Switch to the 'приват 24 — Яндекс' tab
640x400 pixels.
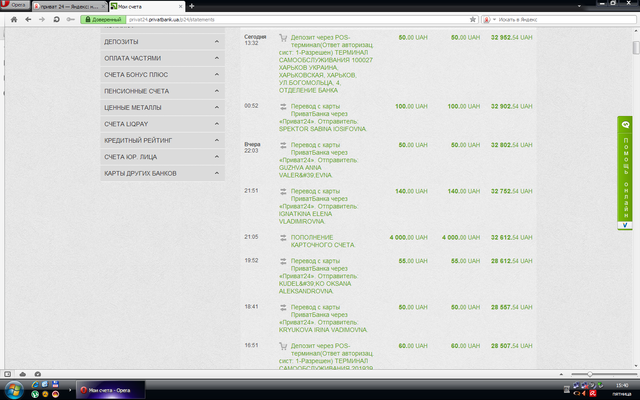(x=67, y=7)
